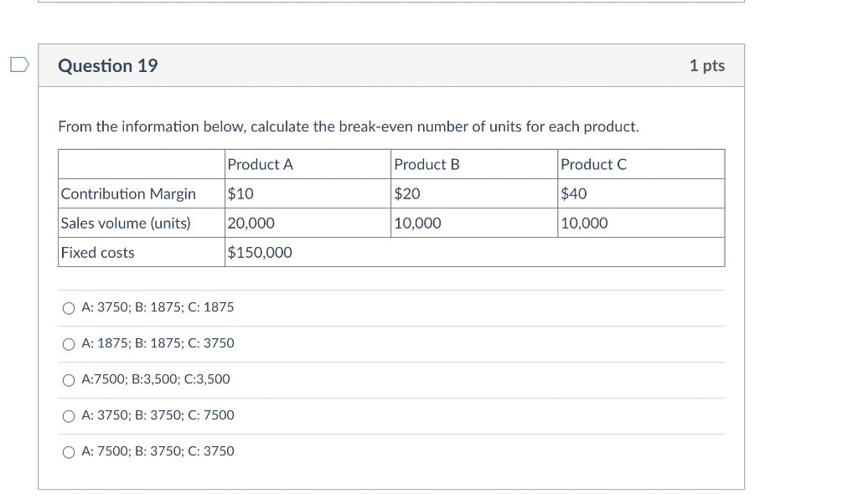
Task: Click the 20,000 sales volume cell
Action: point(251,224)
